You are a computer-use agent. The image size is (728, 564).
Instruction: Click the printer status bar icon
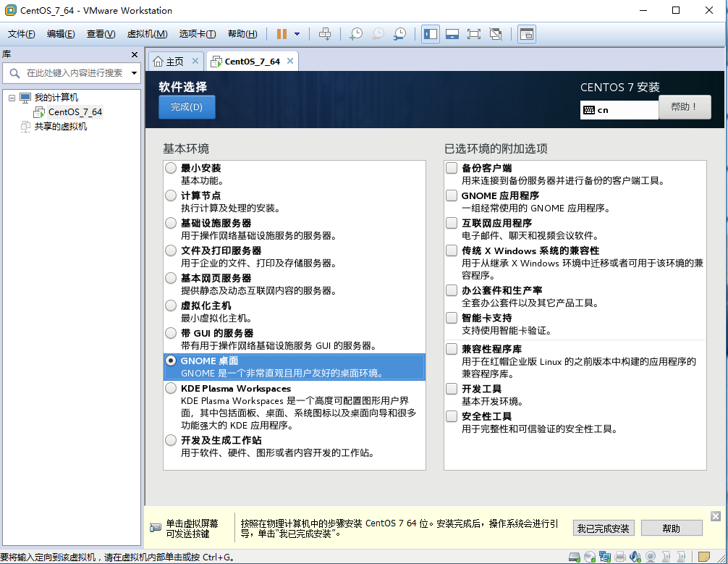620,557
